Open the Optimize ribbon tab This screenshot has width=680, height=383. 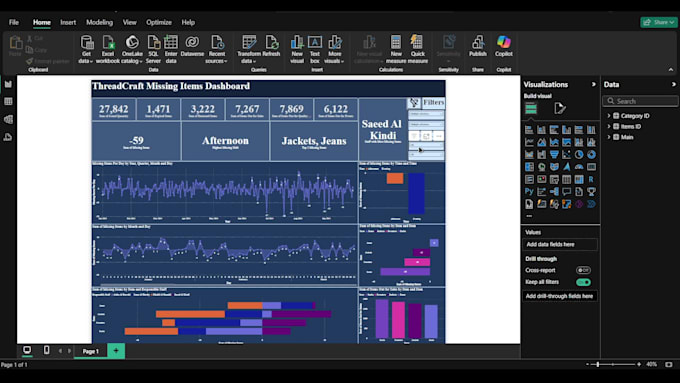(x=159, y=22)
